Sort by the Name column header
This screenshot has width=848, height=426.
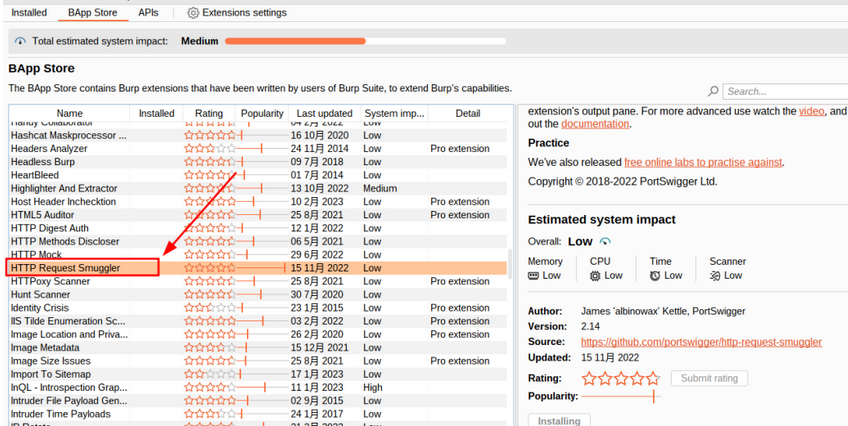[69, 114]
